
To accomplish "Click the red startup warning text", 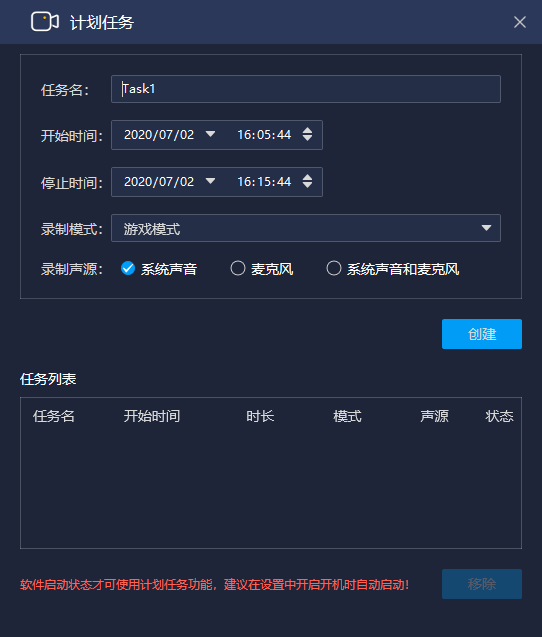I will [x=215, y=585].
